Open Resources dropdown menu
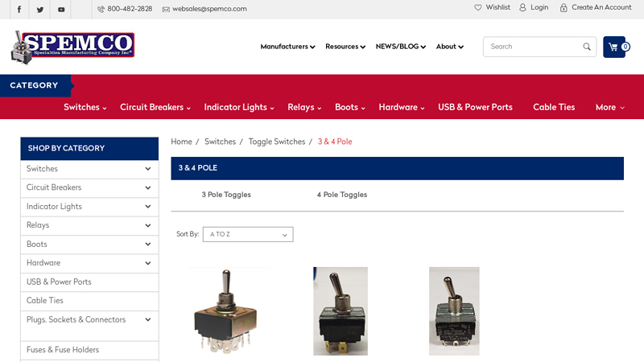This screenshot has height=362, width=644. 345,47
